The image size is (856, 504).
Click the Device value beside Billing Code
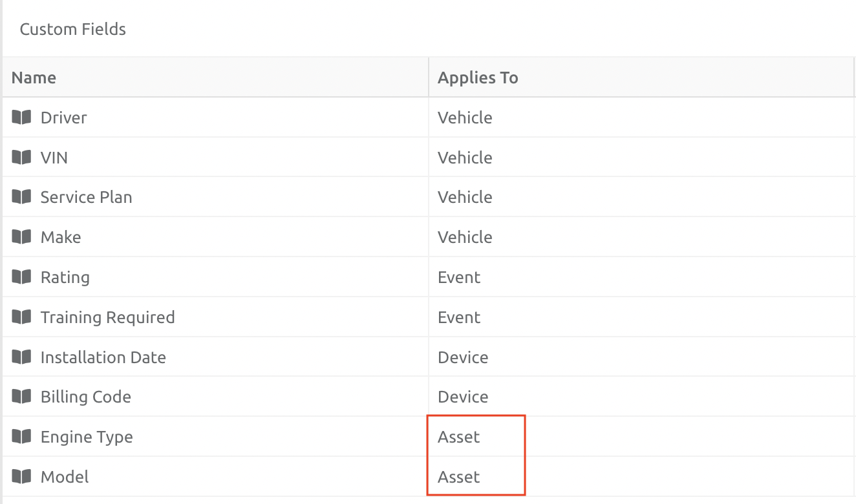point(463,396)
